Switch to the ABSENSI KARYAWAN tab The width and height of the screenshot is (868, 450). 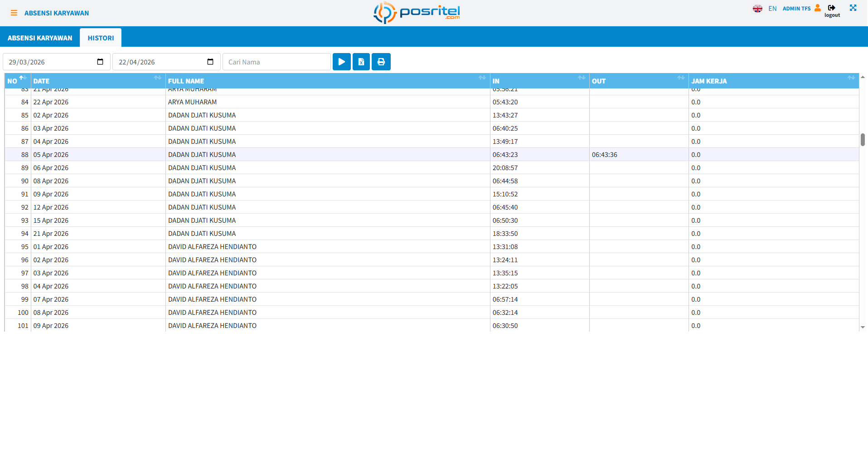click(40, 38)
